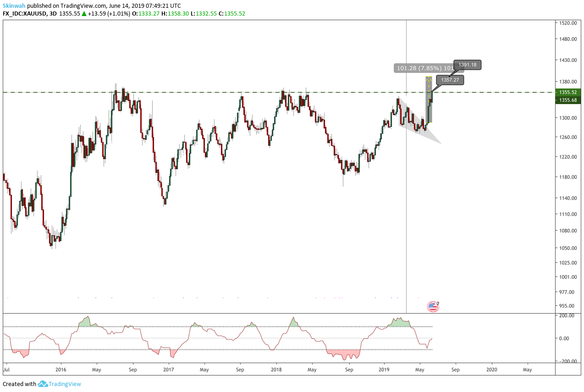Screen dimensions: 584x392
Task: Select the 1391.18 price callout label
Action: point(468,65)
